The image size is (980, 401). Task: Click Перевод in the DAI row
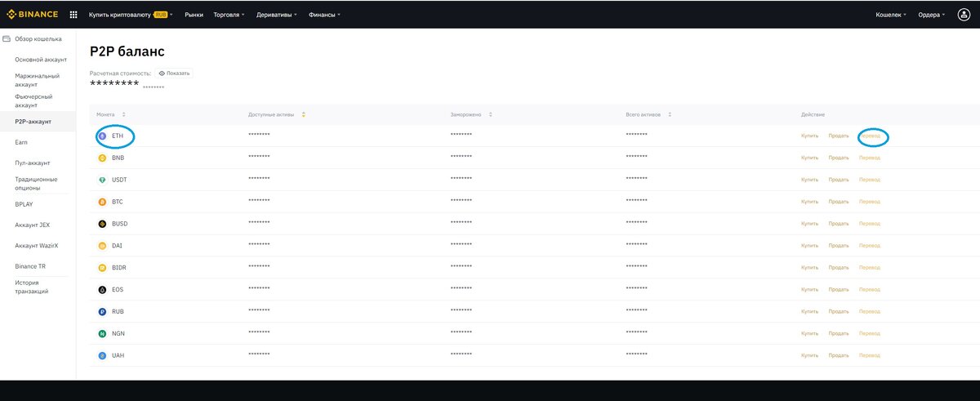point(870,246)
